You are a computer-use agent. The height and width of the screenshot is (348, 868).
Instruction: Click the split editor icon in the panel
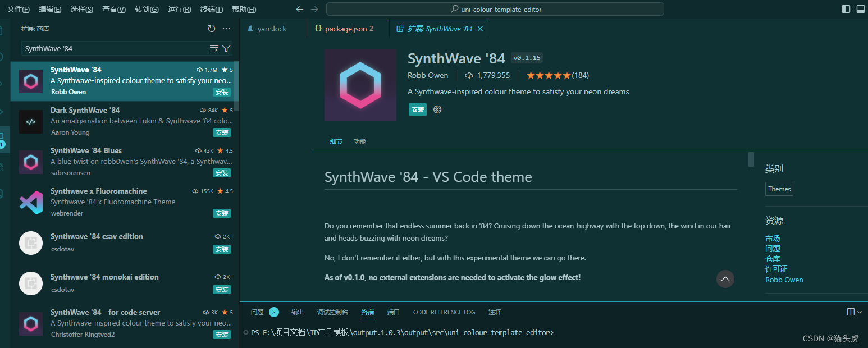coord(851,312)
